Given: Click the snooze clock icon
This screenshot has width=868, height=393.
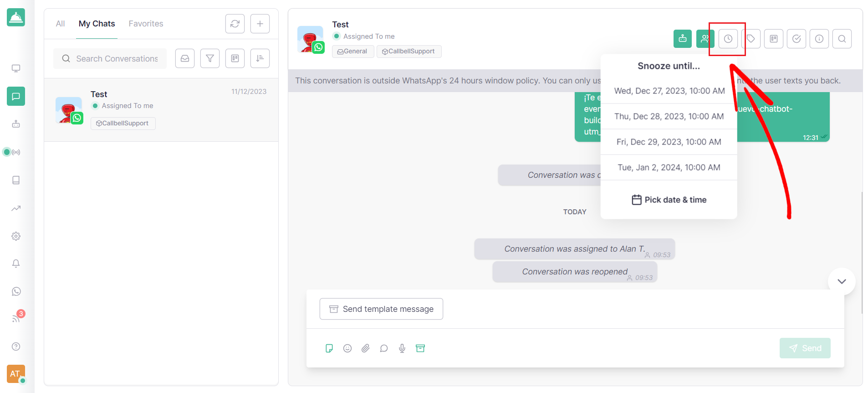Looking at the screenshot, I should (728, 39).
